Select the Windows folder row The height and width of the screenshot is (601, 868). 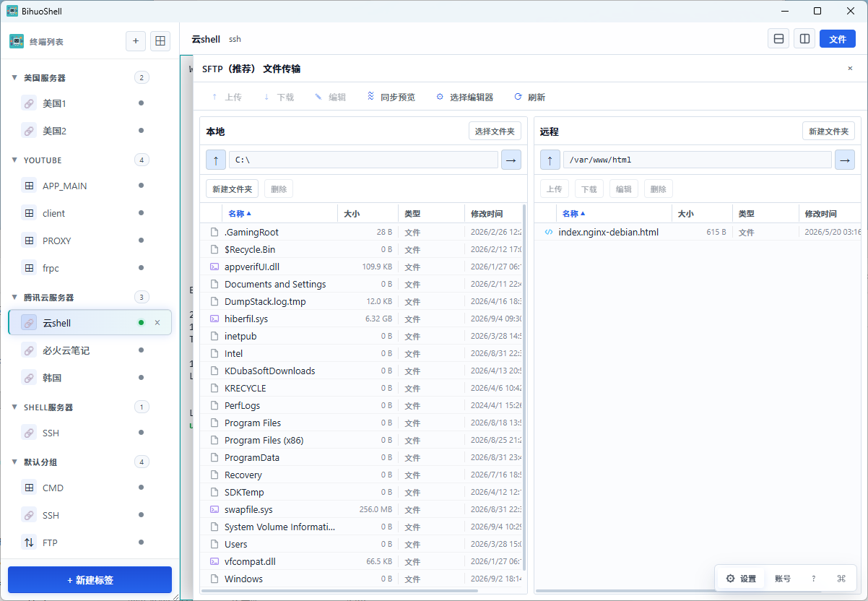tap(361, 579)
